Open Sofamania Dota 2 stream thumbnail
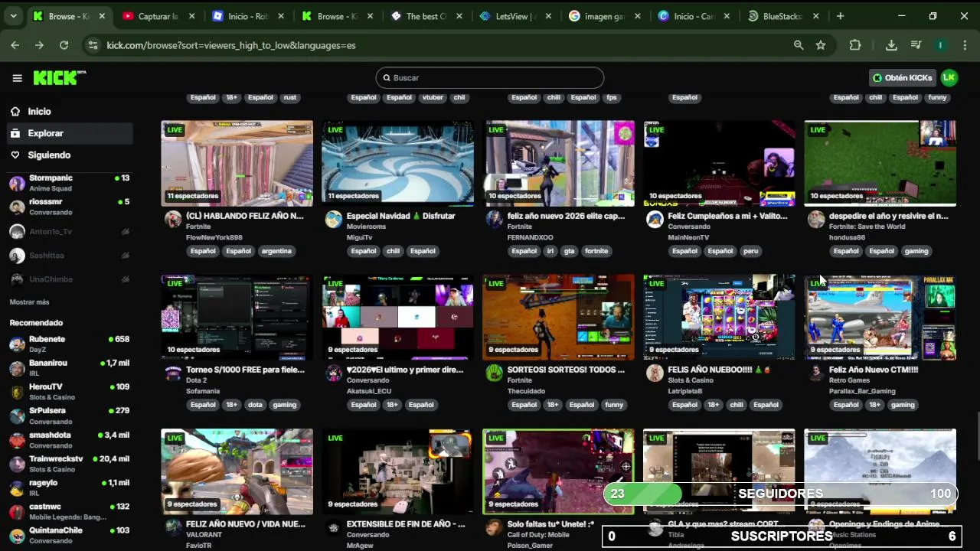This screenshot has height=551, width=980. coord(237,317)
